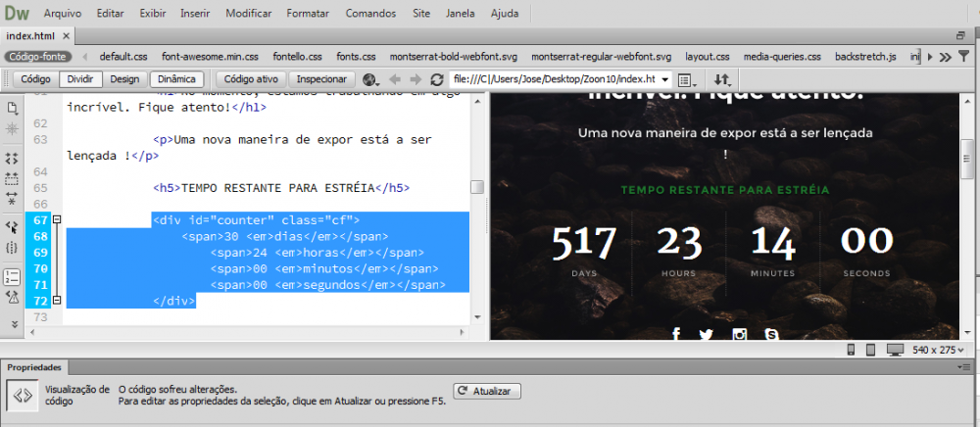Click the code pane vertical scrollbar thumb
Image resolution: width=980 pixels, height=427 pixels.
tap(477, 187)
